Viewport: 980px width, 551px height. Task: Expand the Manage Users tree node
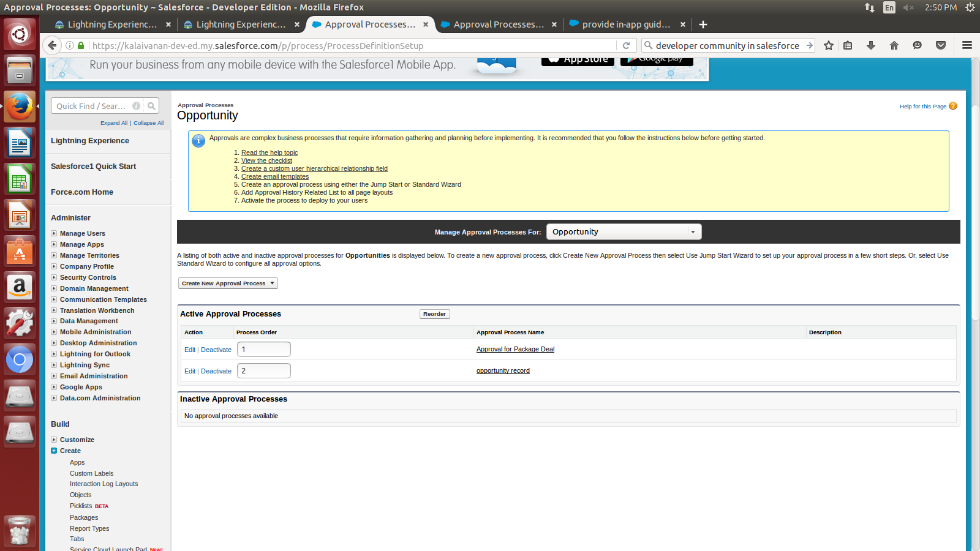tap(54, 233)
